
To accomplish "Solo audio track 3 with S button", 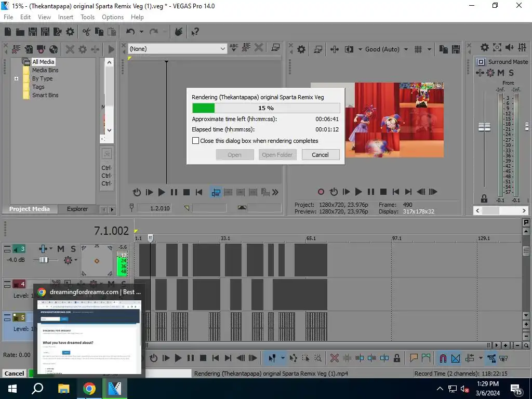I will tap(73, 249).
